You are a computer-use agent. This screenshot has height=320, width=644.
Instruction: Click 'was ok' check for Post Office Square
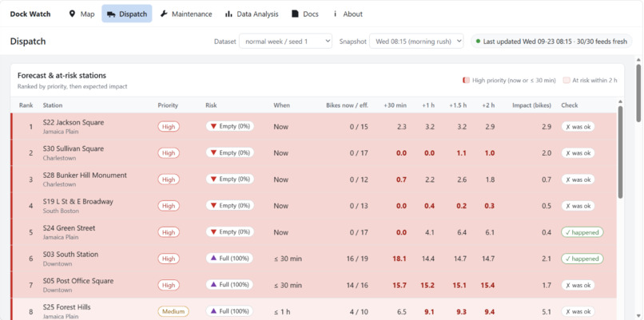[x=578, y=285]
